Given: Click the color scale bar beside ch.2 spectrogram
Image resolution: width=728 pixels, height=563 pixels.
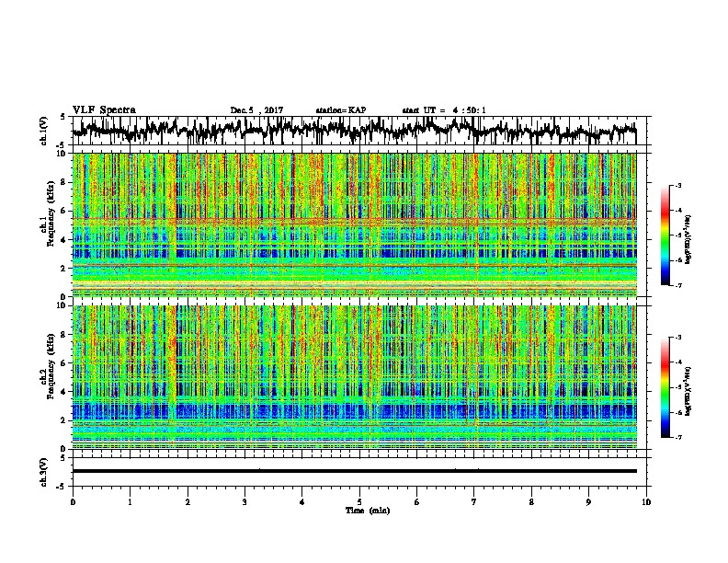Looking at the screenshot, I should pyautogui.click(x=665, y=387).
